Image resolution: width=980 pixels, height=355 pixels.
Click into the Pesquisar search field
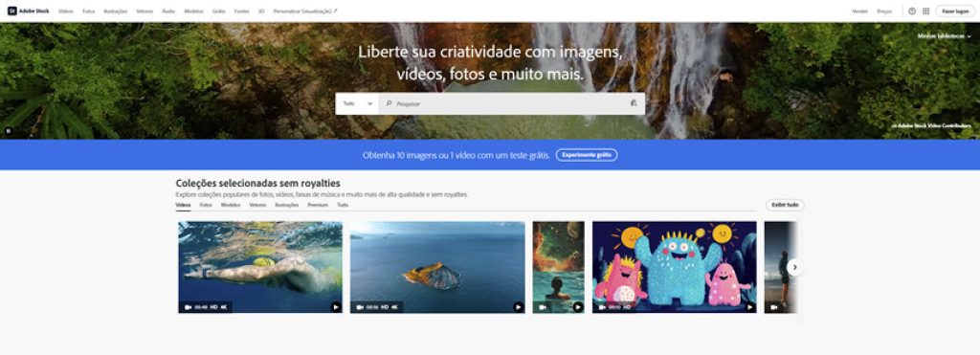[511, 103]
